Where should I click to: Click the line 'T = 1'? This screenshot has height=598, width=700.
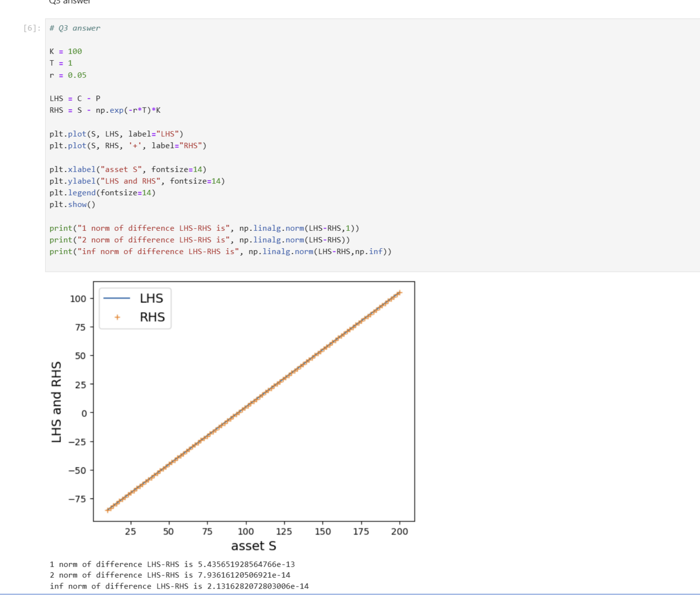tap(61, 63)
